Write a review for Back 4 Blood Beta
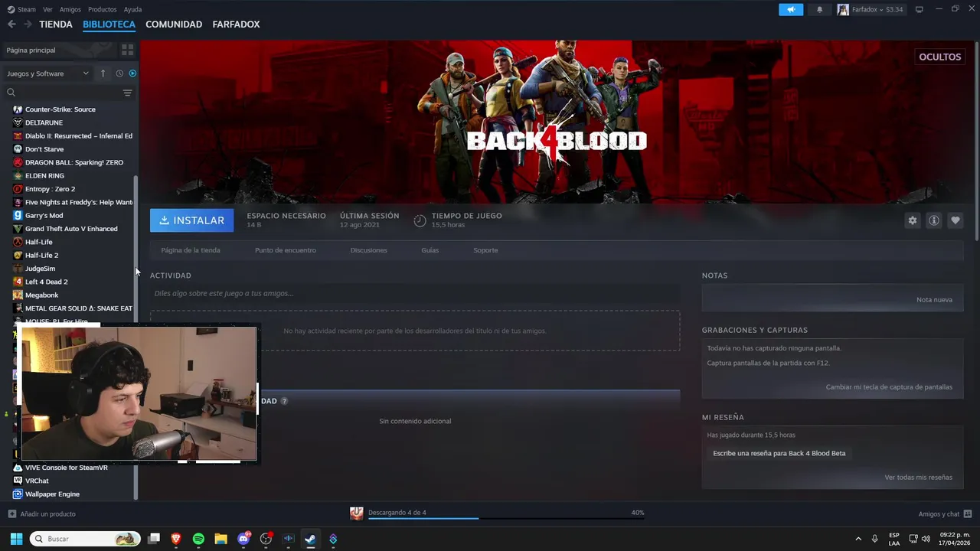Image resolution: width=980 pixels, height=551 pixels. [x=779, y=453]
